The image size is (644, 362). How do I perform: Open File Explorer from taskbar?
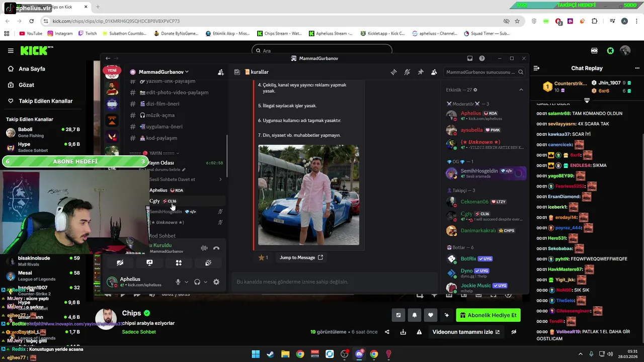click(x=285, y=354)
